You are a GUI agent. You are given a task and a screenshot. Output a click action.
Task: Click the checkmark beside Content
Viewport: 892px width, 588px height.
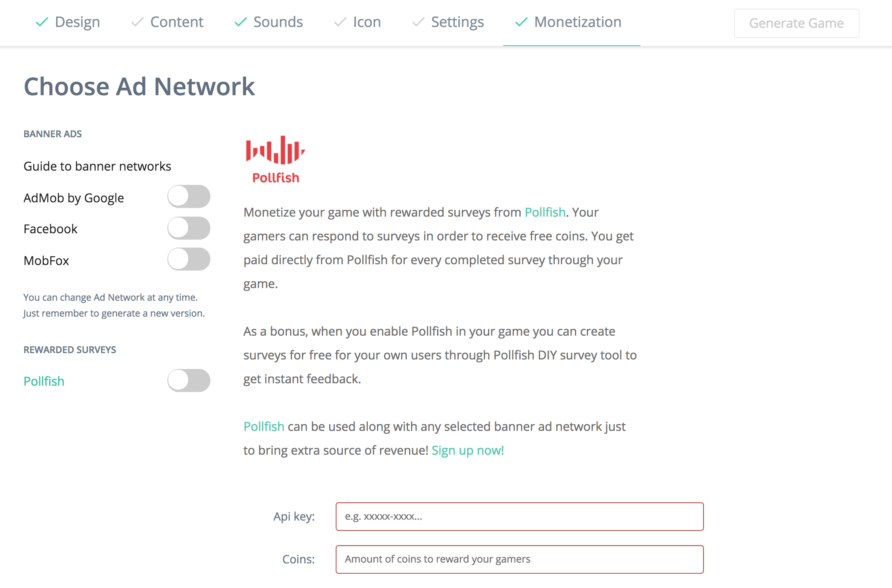click(x=137, y=22)
